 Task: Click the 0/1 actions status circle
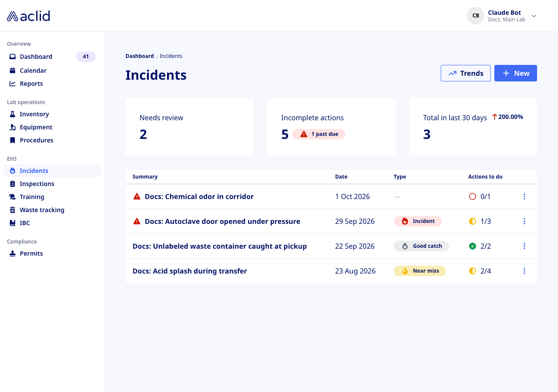[x=473, y=196]
